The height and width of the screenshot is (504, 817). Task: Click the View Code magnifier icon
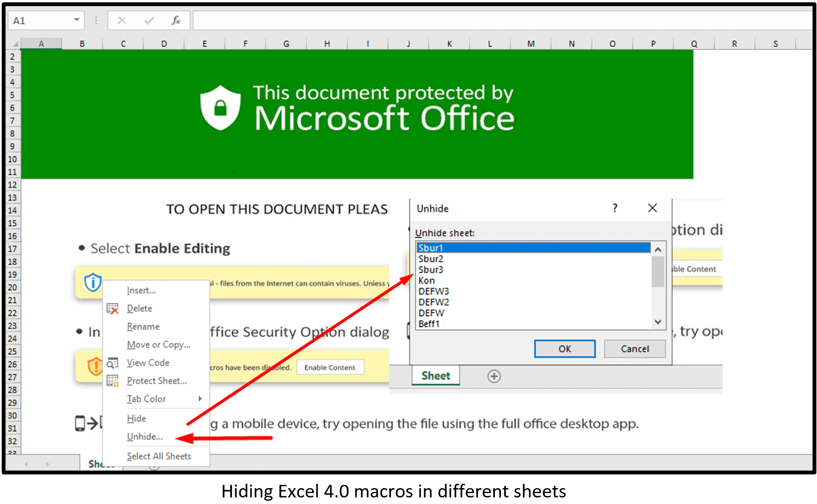click(113, 363)
